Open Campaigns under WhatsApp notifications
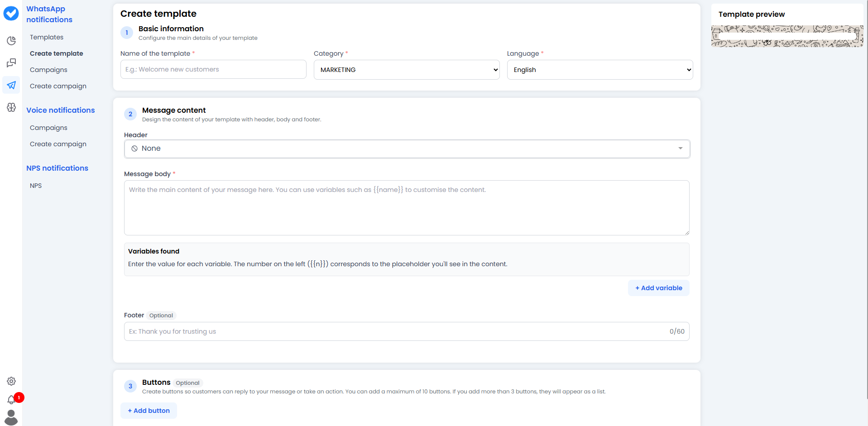Screen dimensions: 868x426 (x=48, y=70)
